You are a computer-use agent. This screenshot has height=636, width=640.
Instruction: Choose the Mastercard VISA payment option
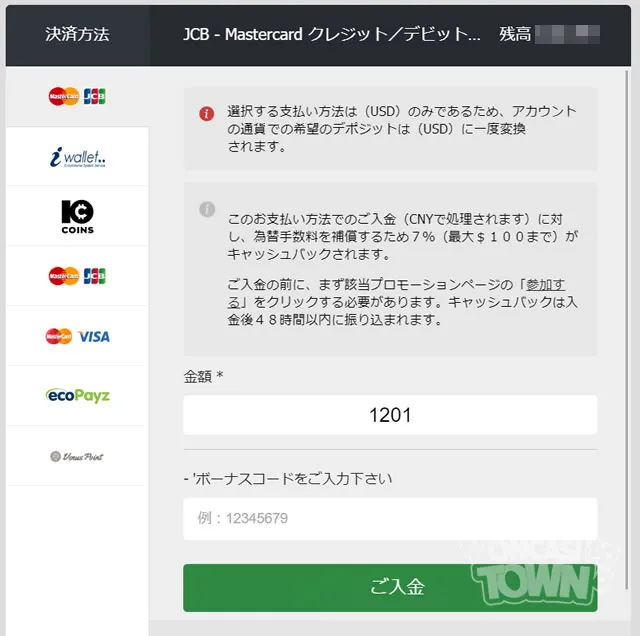(x=77, y=336)
